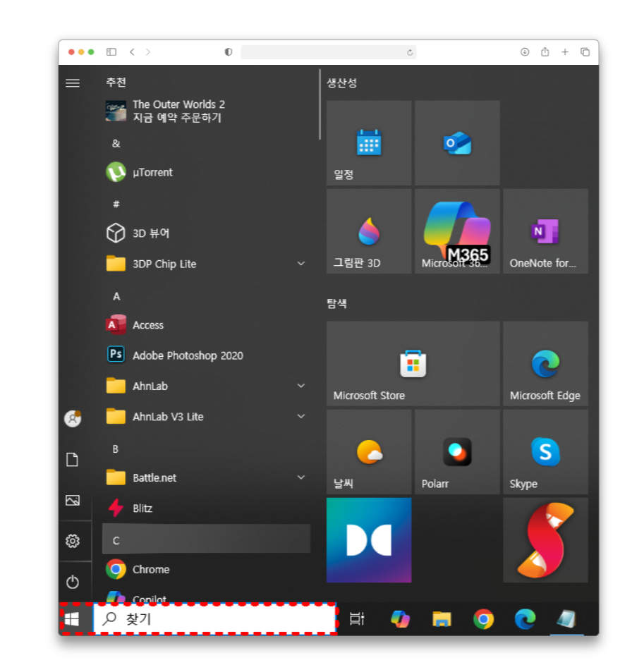Click the Windows Start button
The image size is (644, 665).
[72, 619]
